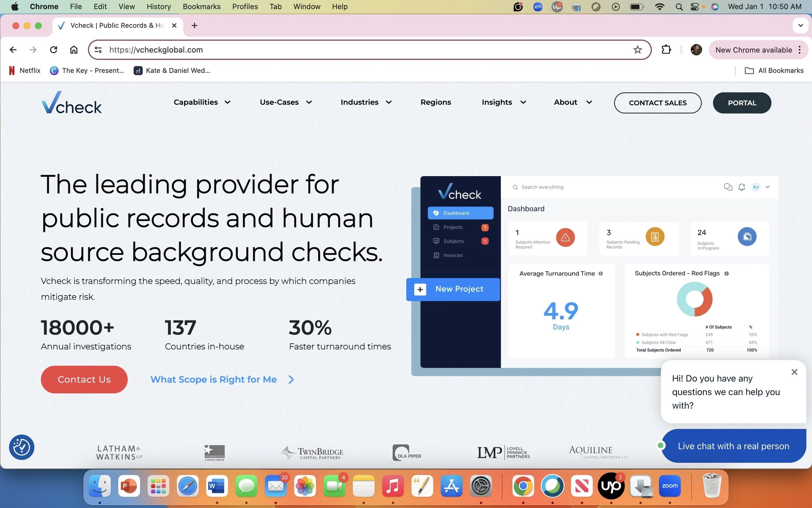Open the Insights dropdown menu
This screenshot has height=508, width=812.
pyautogui.click(x=503, y=102)
